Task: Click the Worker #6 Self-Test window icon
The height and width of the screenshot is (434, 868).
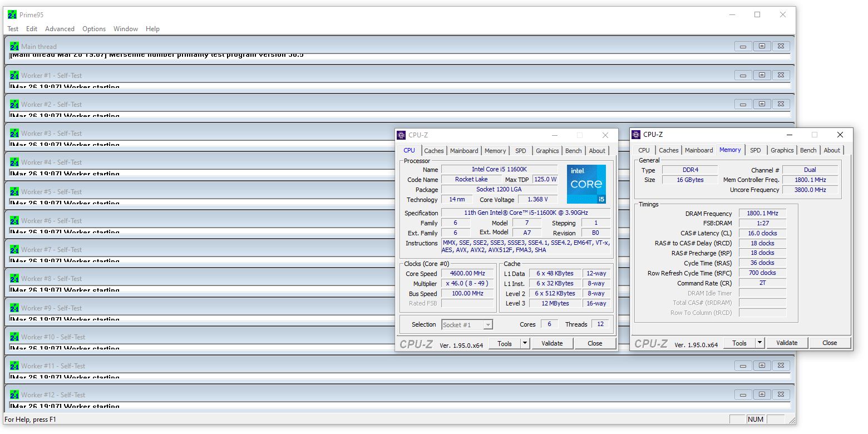Action: click(14, 221)
